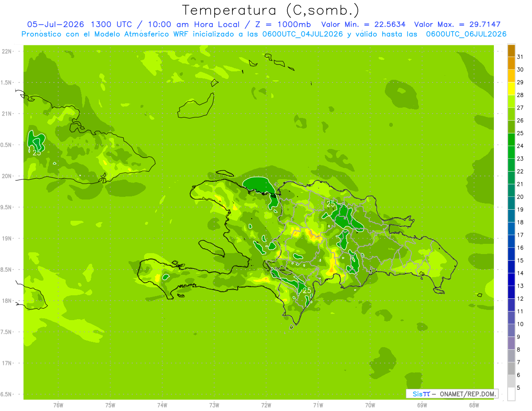
Task: Click the purple colorbar swatch between 8 and 9
Action: [511, 343]
